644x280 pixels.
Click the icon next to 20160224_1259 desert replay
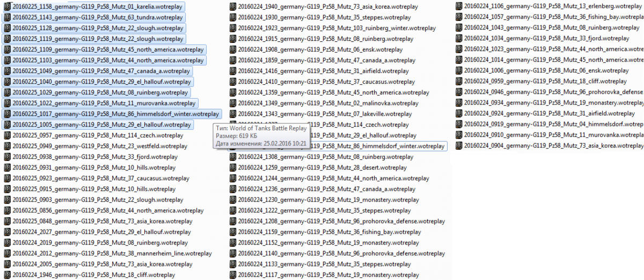point(233,168)
